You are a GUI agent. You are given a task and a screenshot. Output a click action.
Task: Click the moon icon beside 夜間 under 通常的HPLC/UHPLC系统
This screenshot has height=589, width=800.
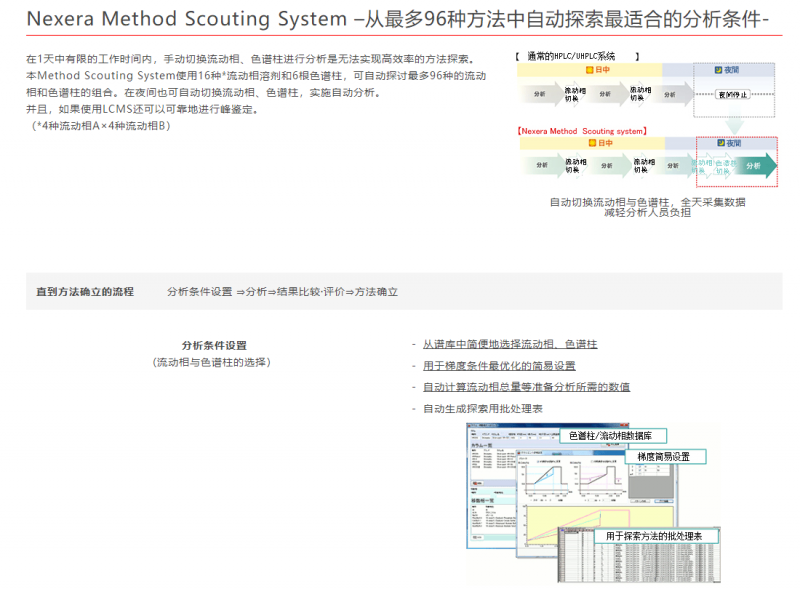718,70
